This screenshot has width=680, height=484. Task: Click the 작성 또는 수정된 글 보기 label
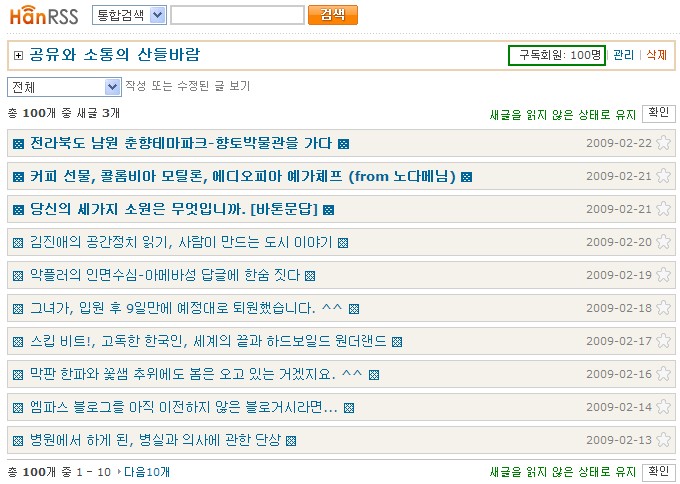[188, 86]
